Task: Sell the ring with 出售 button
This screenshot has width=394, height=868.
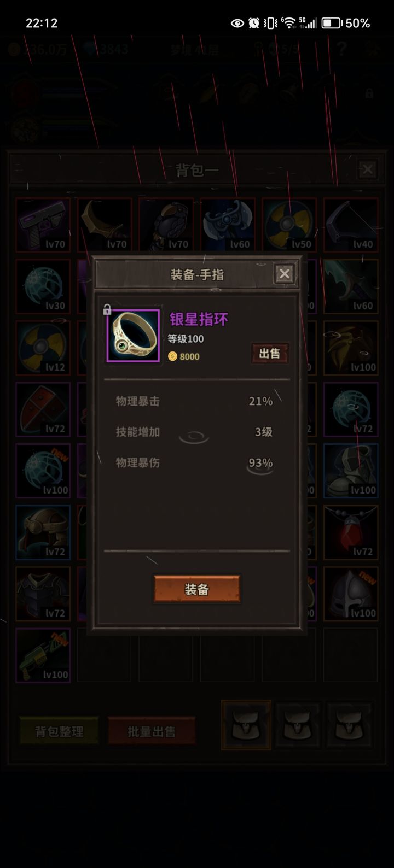Action: (x=270, y=353)
